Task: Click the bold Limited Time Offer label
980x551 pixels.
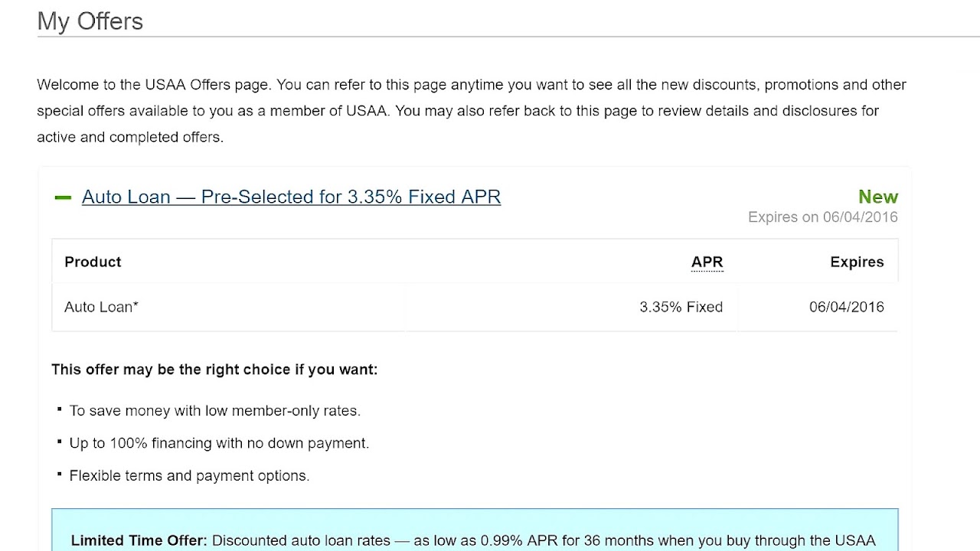Action: tap(139, 540)
